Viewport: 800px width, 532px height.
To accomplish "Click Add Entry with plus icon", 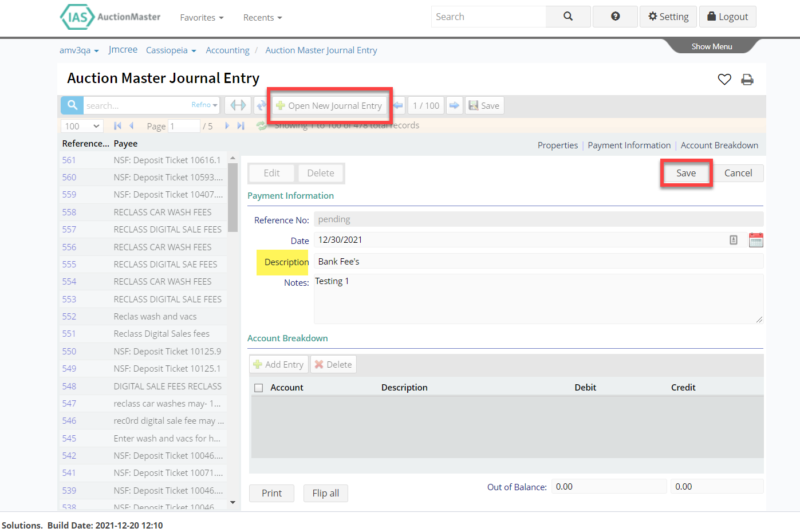I will [x=279, y=364].
